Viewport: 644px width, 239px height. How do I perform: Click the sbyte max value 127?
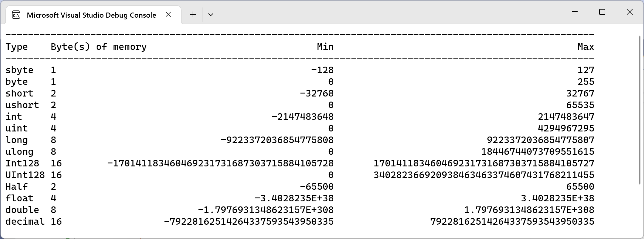[586, 70]
